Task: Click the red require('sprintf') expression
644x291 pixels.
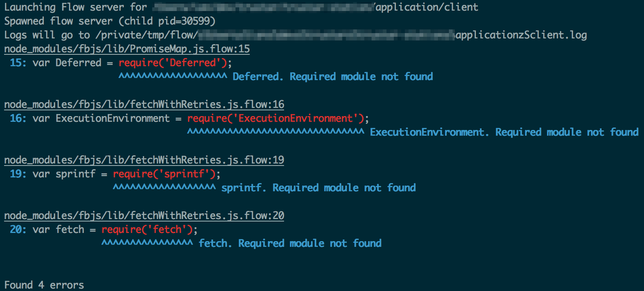Action: click(164, 174)
